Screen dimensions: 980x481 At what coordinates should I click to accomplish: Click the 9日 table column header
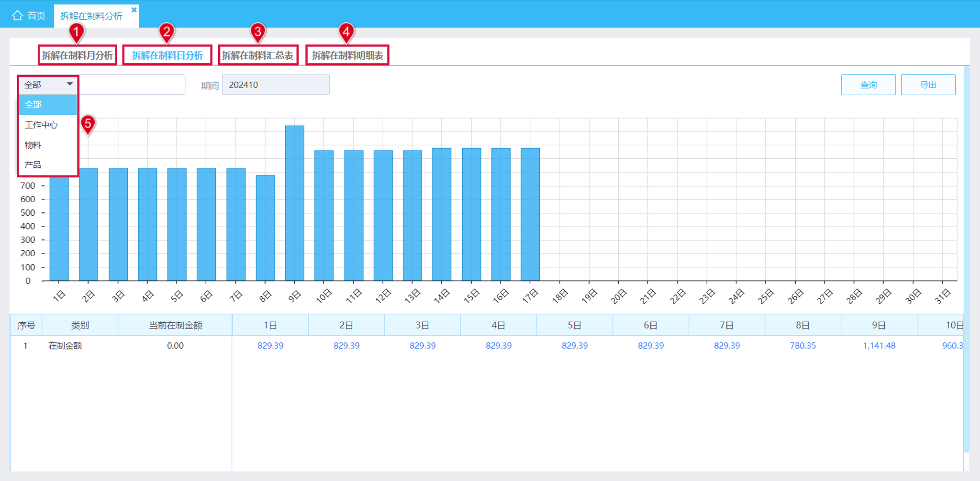tap(879, 325)
